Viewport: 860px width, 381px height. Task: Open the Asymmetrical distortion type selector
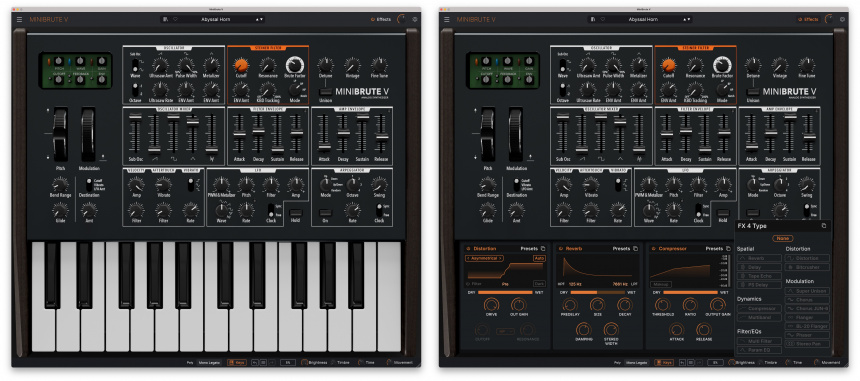(x=485, y=258)
